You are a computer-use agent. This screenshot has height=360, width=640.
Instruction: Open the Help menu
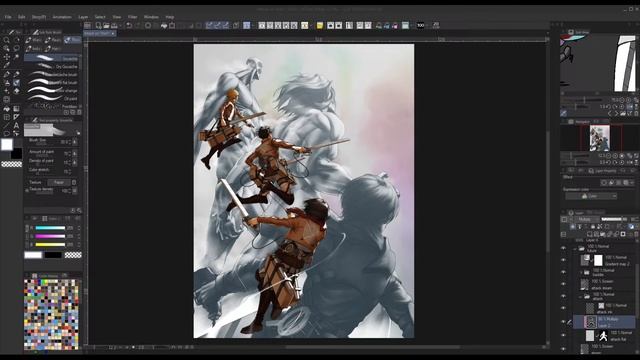[x=170, y=17]
